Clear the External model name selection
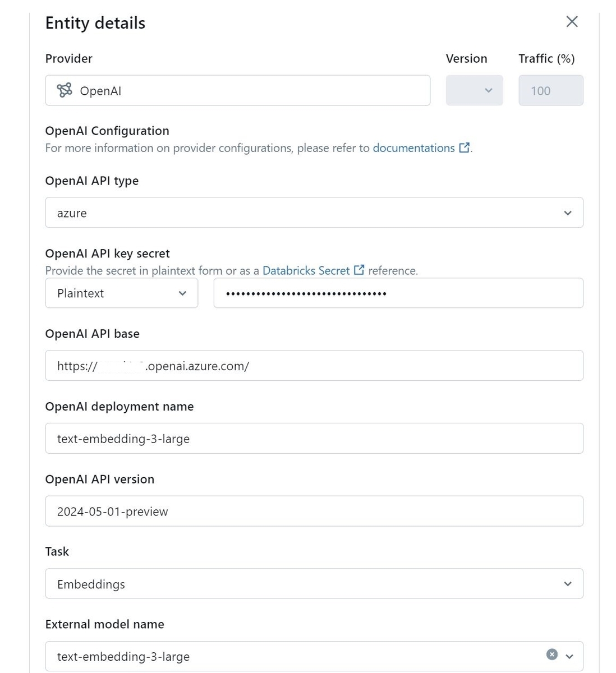 click(x=553, y=654)
